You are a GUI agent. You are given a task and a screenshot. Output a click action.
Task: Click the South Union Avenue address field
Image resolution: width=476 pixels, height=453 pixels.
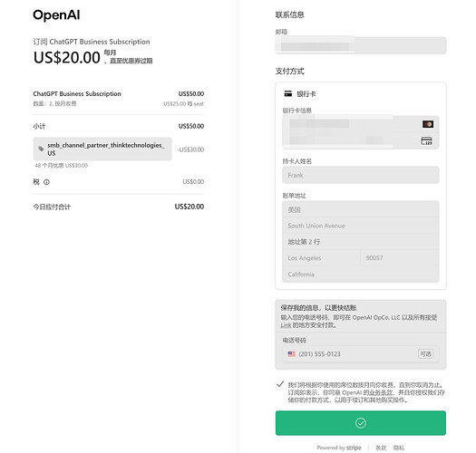[x=361, y=226]
